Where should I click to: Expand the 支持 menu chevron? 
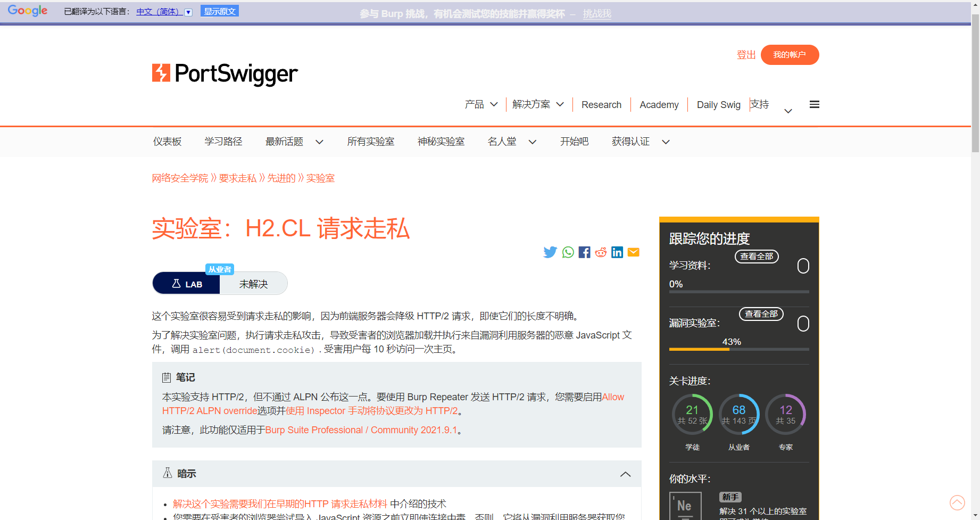click(x=788, y=111)
